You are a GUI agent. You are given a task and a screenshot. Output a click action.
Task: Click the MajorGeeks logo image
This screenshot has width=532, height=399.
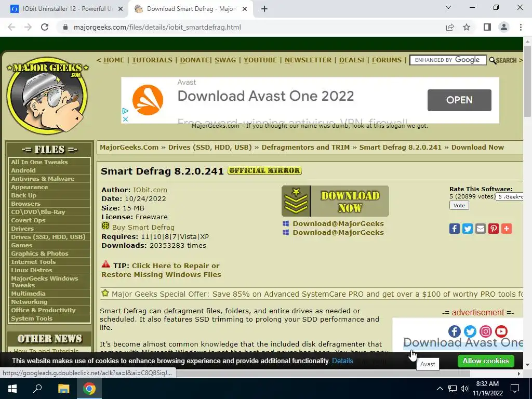click(x=47, y=95)
